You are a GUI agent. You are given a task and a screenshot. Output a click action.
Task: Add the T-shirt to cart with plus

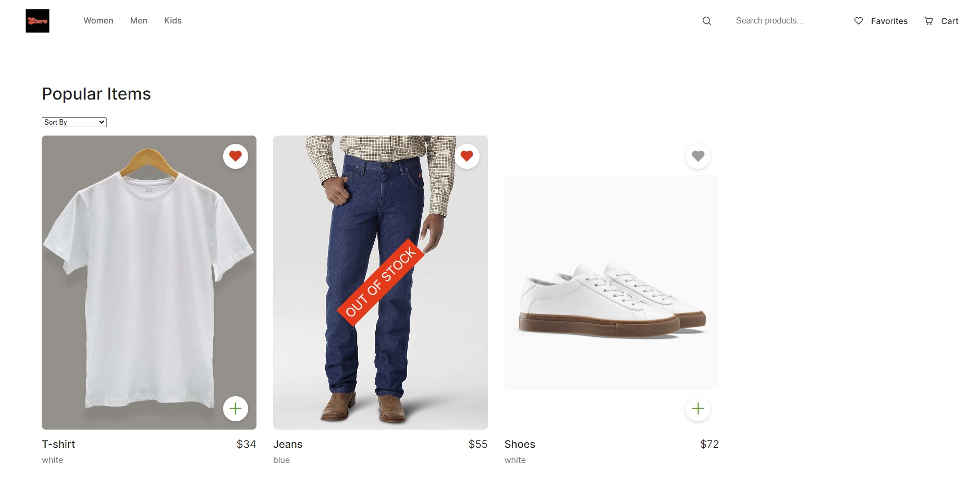tap(235, 408)
